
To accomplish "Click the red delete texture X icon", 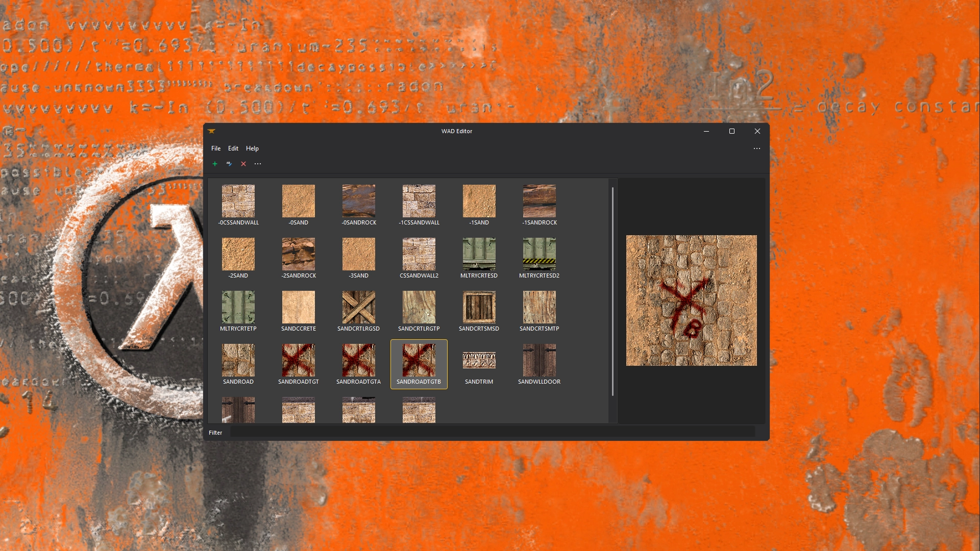I will coord(243,164).
